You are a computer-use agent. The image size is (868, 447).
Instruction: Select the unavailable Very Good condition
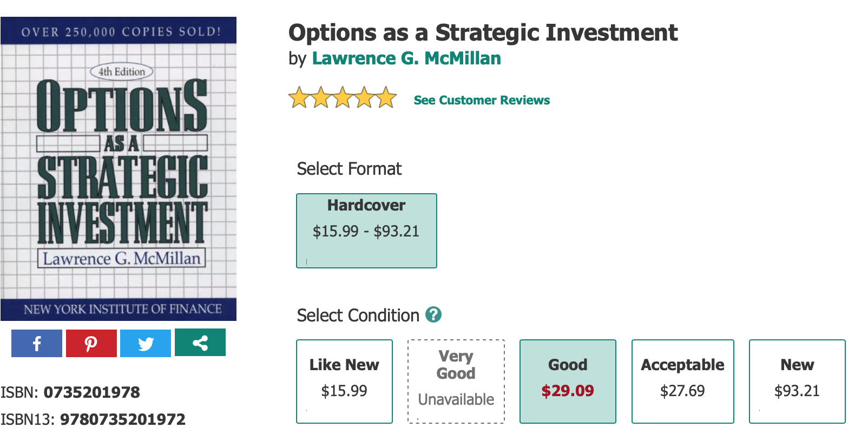coord(456,381)
